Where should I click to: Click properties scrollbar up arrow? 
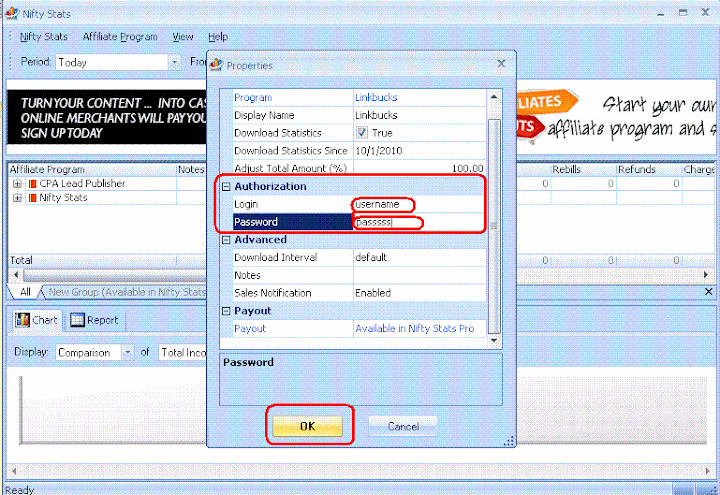coord(494,97)
